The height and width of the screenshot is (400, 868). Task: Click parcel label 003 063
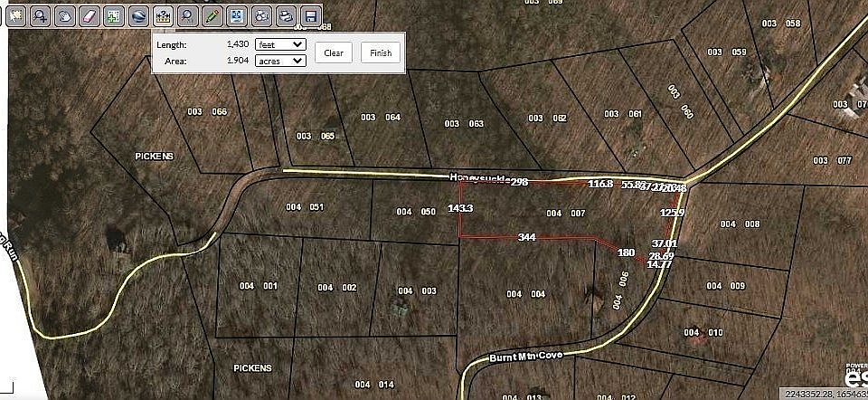(x=464, y=124)
